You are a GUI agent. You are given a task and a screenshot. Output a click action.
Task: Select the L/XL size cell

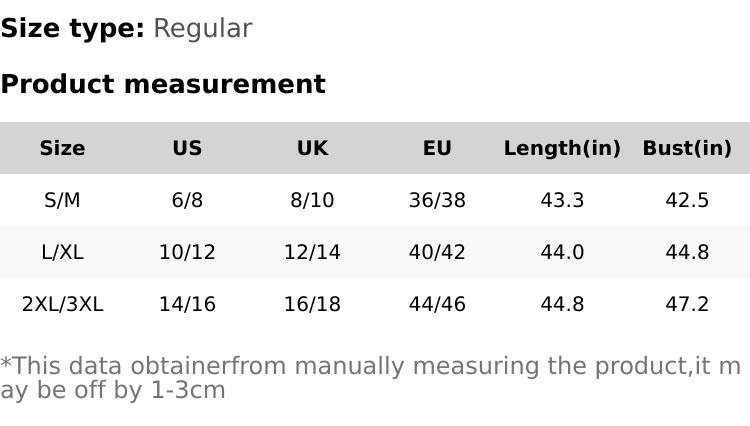62,253
